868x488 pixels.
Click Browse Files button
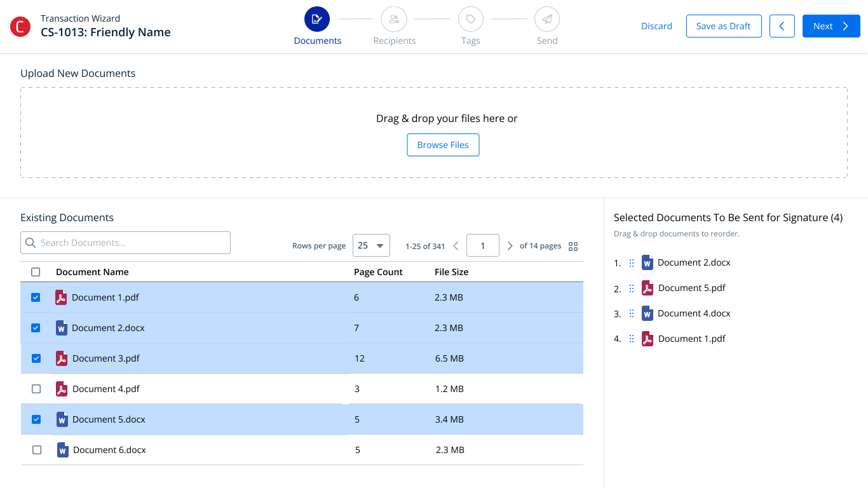(x=443, y=145)
